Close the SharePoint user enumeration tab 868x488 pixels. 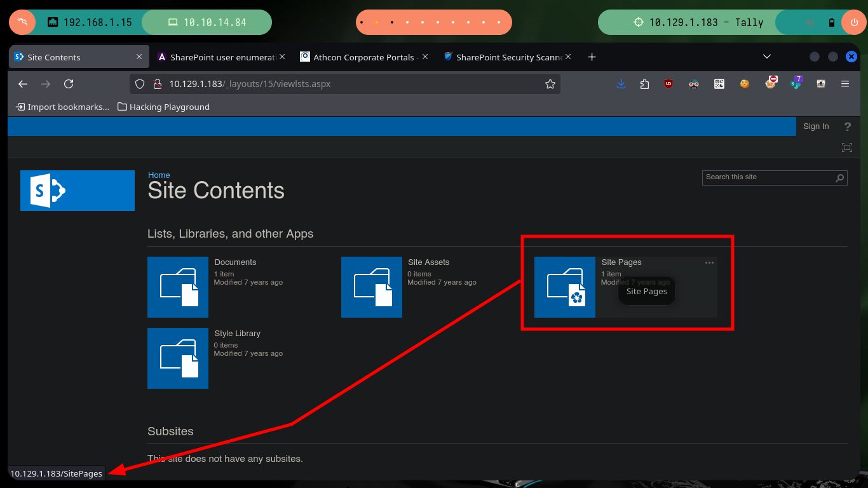coord(282,57)
